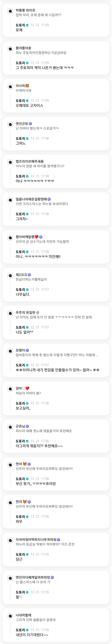112x644 pixels.
Task: Click the fan badge beside 모쨩이
Action: point(27,350)
